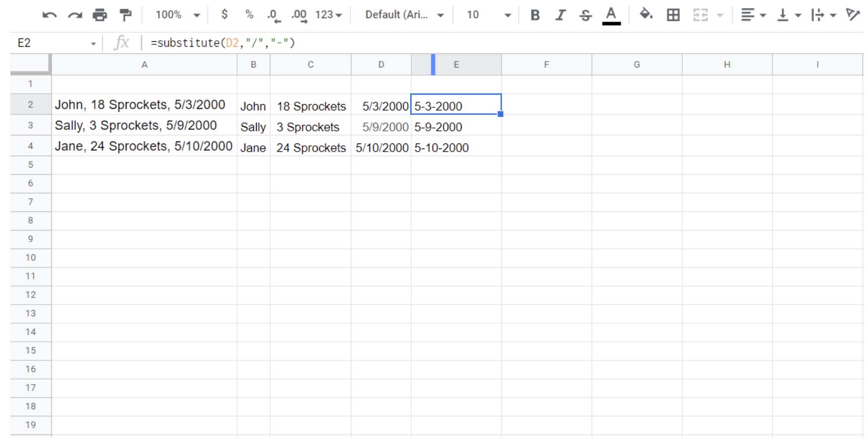Image resolution: width=868 pixels, height=444 pixels.
Task: Click cell containing 24 Sprockets
Action: pos(311,146)
